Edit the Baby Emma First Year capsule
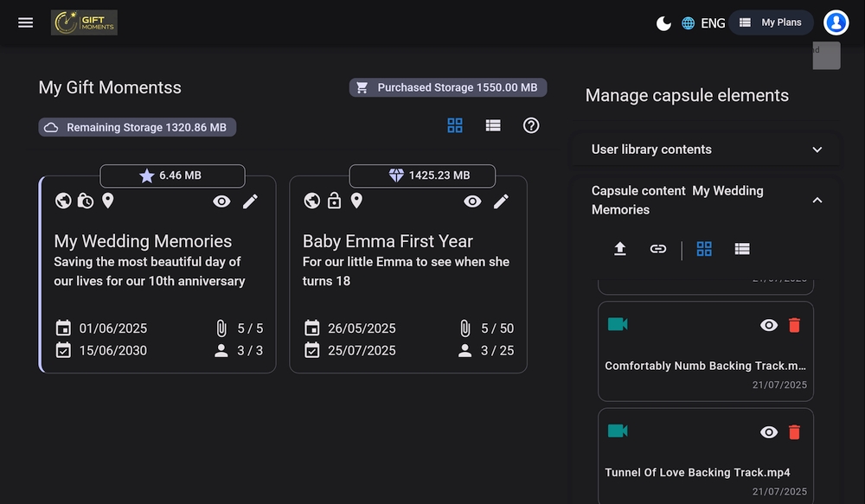 501,201
